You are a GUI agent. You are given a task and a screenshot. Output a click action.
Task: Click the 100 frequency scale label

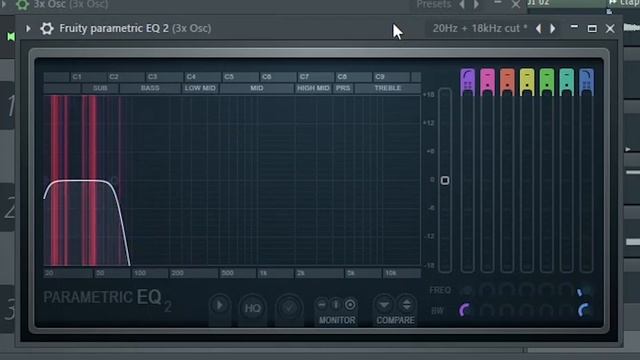tap(140, 273)
